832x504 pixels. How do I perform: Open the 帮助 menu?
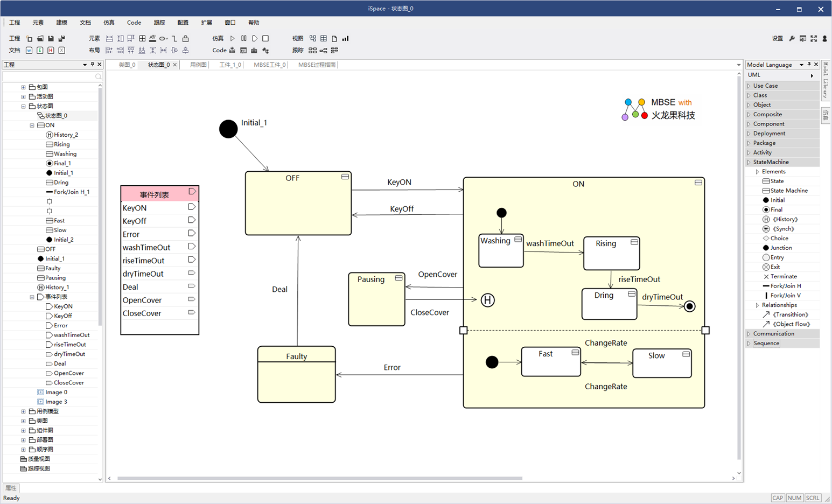click(x=254, y=23)
